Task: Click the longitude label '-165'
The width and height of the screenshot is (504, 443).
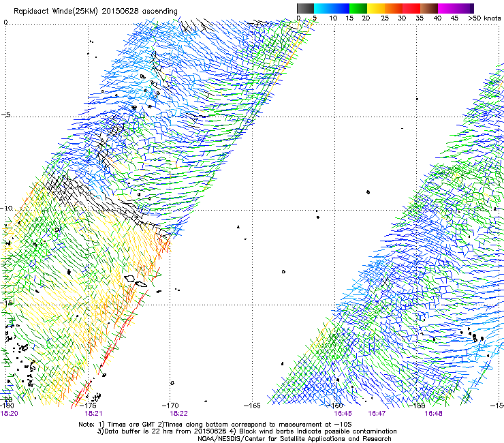Action: [x=252, y=406]
